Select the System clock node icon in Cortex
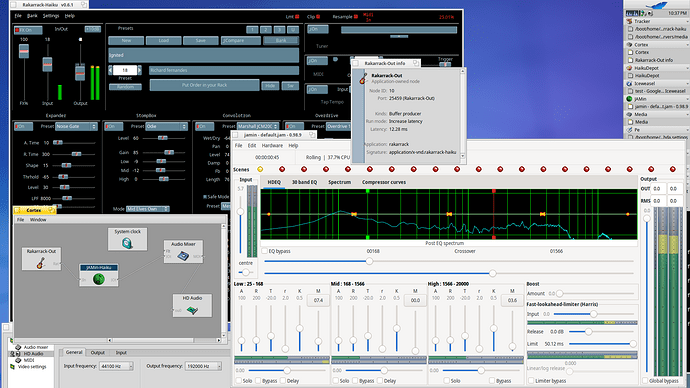Screen dimensions: 690x388 pos(127,243)
